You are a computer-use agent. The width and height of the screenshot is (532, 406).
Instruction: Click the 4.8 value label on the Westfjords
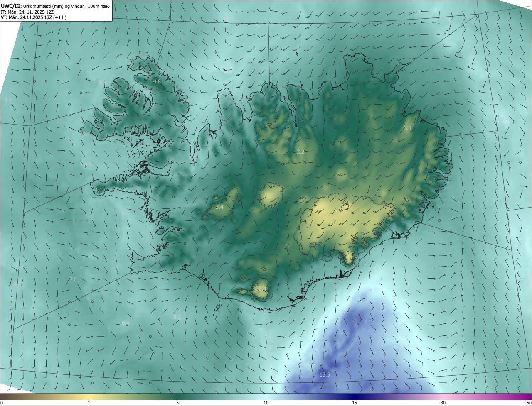point(157,81)
